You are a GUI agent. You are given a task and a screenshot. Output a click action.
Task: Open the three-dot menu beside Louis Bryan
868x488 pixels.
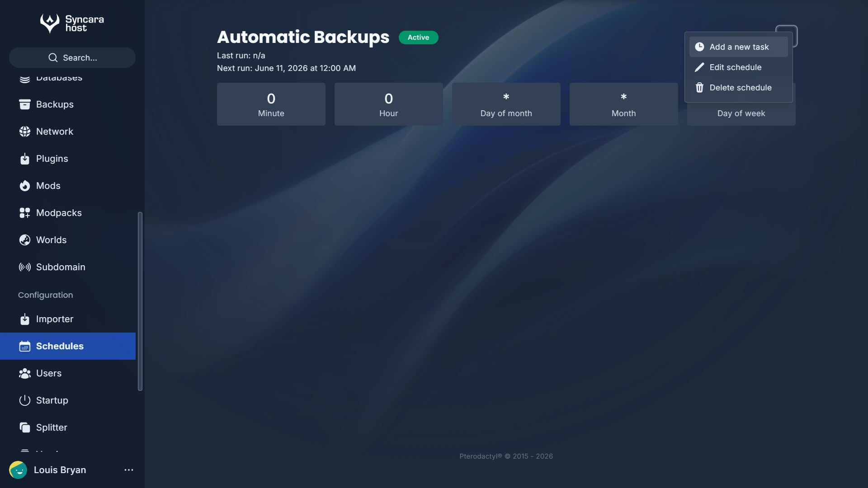[x=129, y=470]
